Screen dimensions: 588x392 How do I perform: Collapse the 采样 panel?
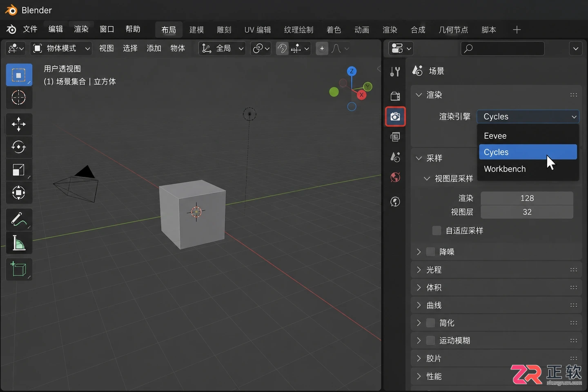coord(419,158)
